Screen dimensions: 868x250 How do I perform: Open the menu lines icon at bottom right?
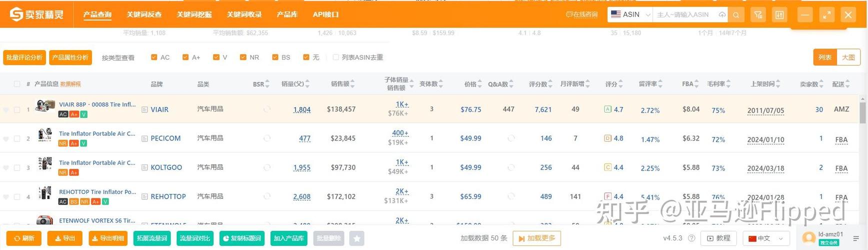click(856, 238)
